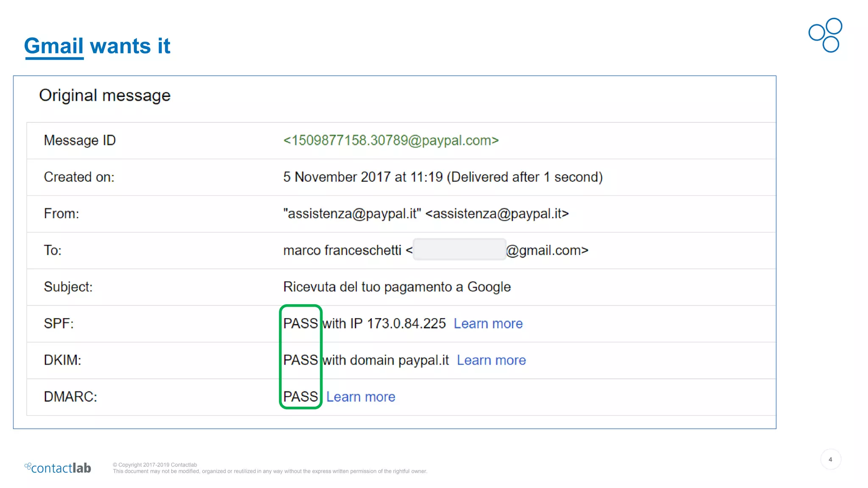Click the subject 'Ricevuta del tuo pagamento a Google'

pos(397,287)
